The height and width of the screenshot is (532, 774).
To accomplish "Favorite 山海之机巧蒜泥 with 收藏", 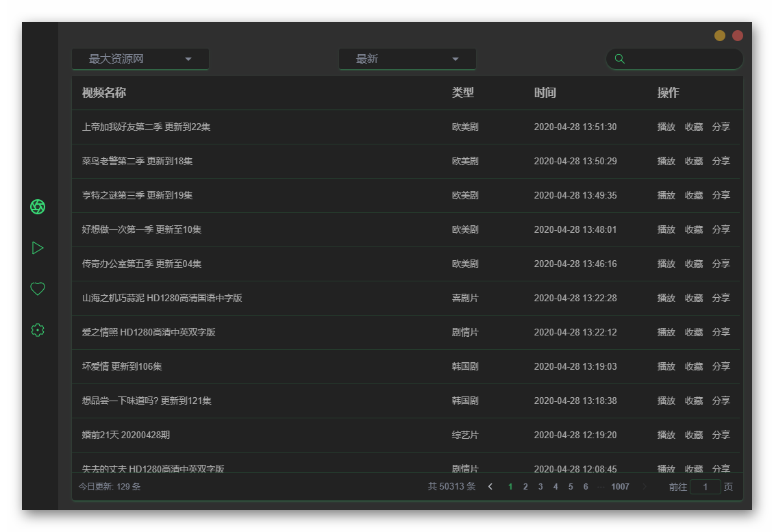I will [x=694, y=298].
